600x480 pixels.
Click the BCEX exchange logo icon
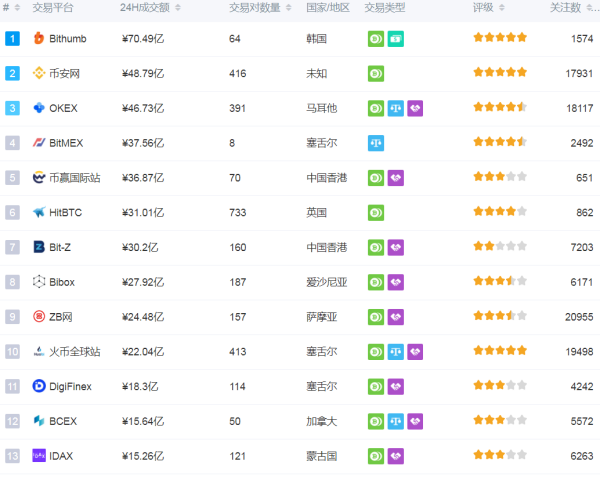tap(39, 421)
